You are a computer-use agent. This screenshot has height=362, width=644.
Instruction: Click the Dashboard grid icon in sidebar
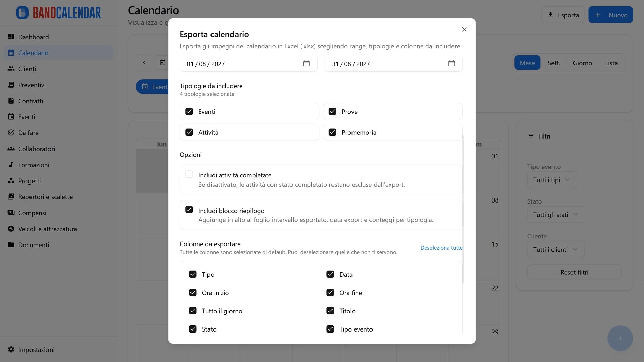(11, 37)
